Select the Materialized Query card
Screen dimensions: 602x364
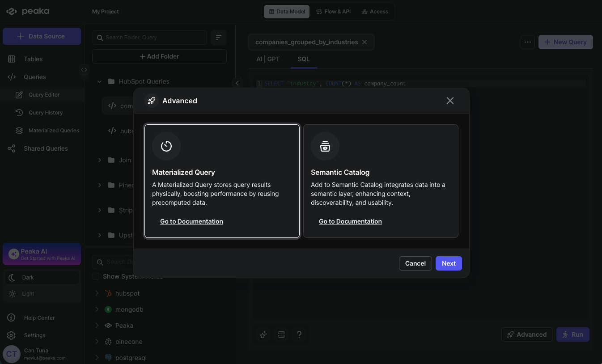[x=222, y=181]
